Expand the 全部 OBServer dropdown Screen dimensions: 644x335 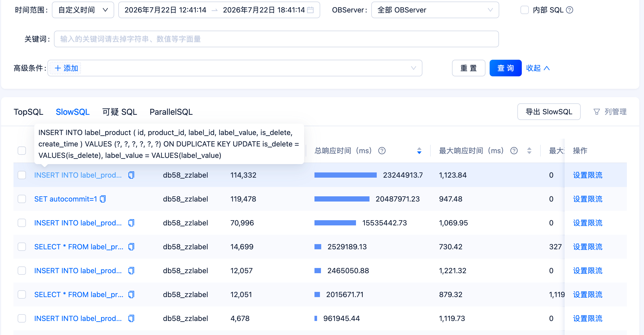pyautogui.click(x=435, y=10)
